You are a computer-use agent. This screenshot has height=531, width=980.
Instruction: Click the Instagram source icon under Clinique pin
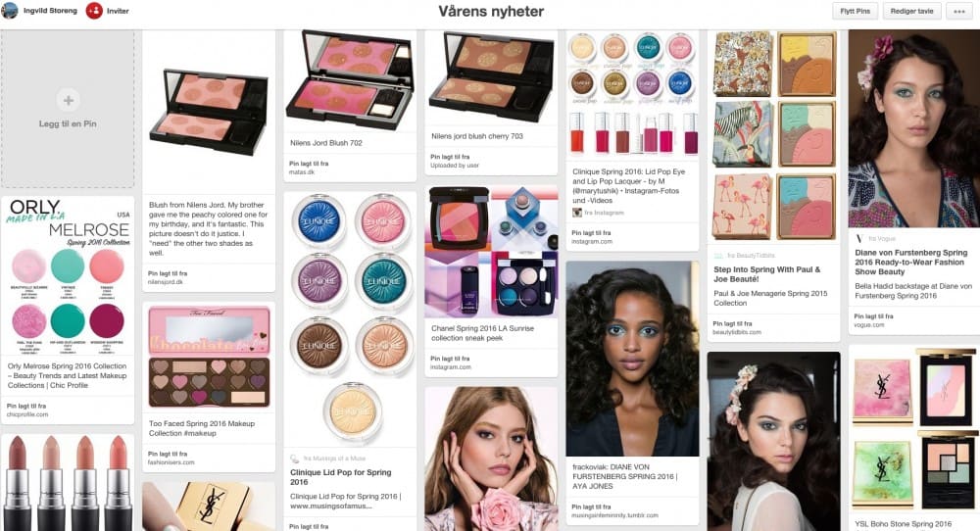[x=577, y=213]
